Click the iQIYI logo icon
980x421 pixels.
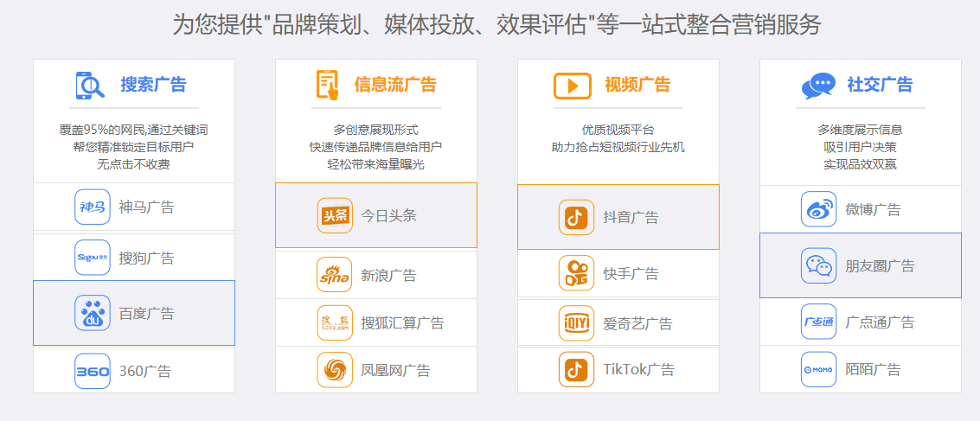click(576, 323)
